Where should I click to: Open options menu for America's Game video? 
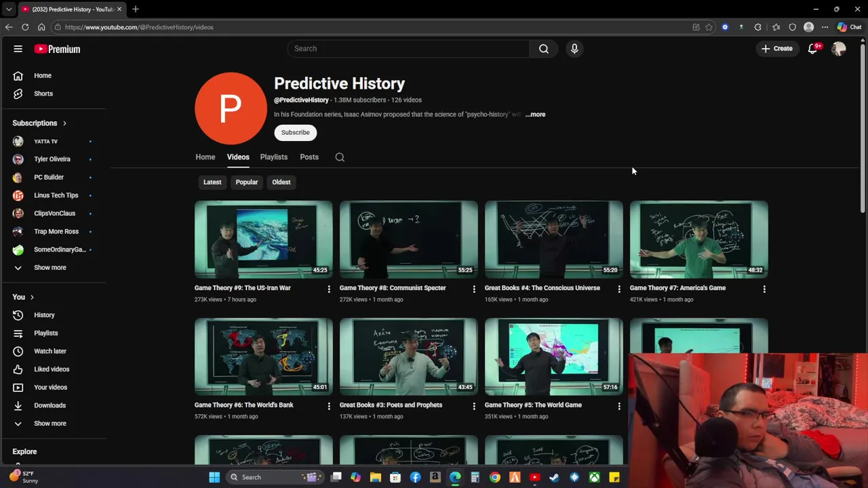[x=764, y=289]
